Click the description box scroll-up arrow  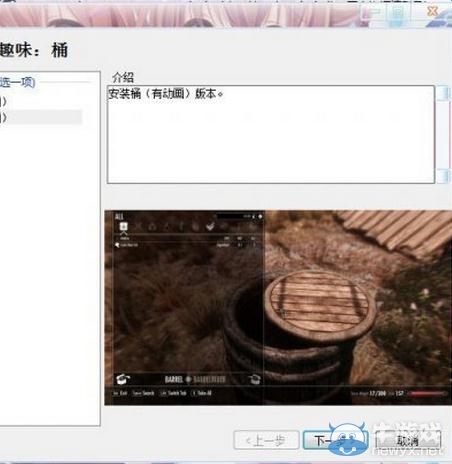pyautogui.click(x=443, y=93)
